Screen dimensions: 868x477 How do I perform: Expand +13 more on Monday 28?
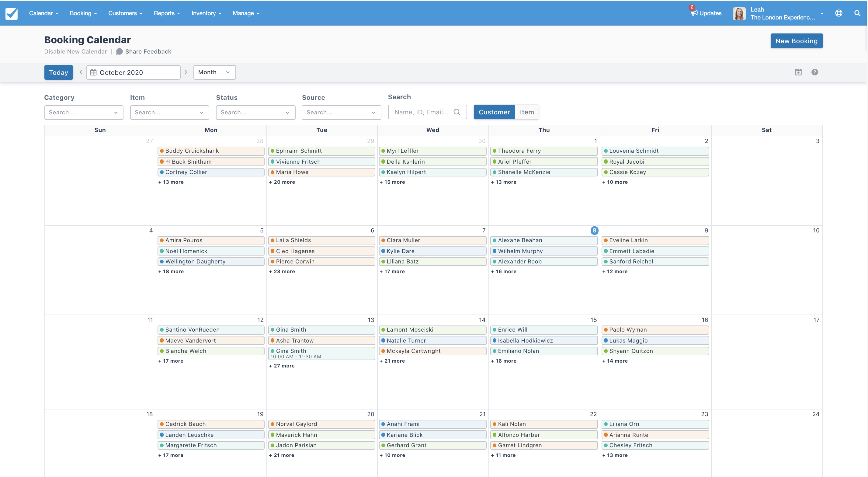[x=171, y=182]
